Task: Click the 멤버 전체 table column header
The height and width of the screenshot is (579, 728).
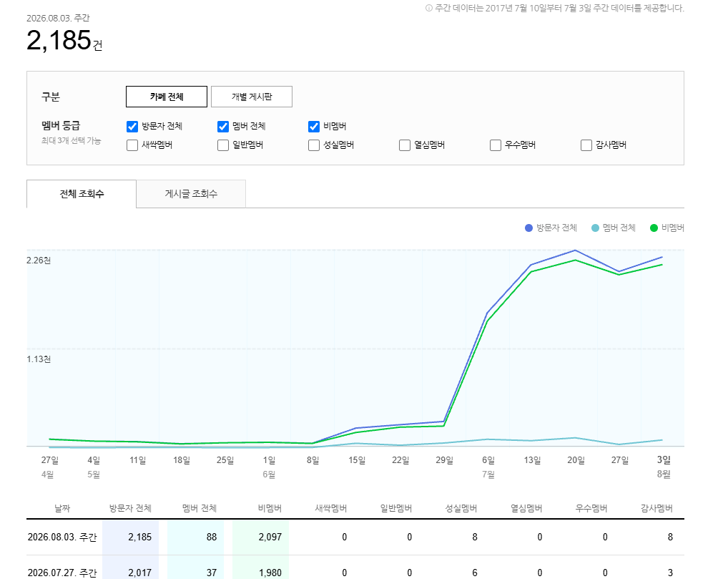Action: point(200,508)
